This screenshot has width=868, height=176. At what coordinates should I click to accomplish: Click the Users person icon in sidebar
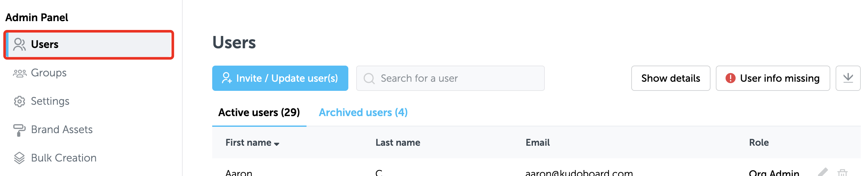(x=19, y=44)
